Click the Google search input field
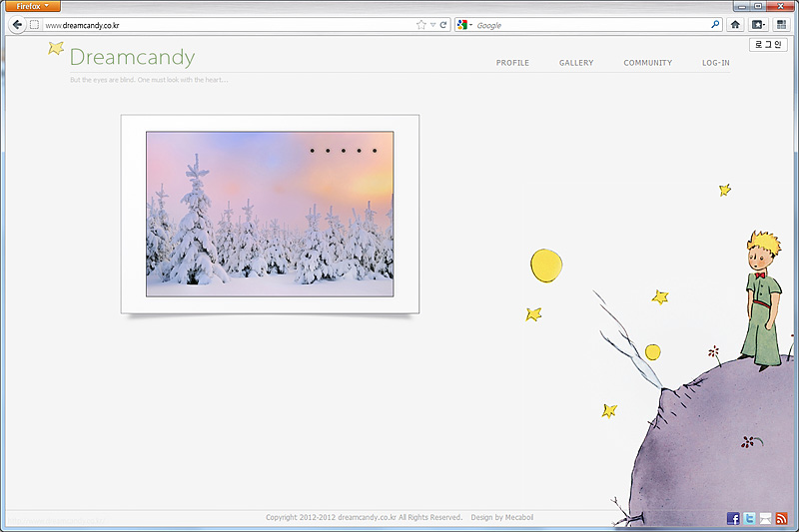The height and width of the screenshot is (532, 799). pyautogui.click(x=591, y=25)
